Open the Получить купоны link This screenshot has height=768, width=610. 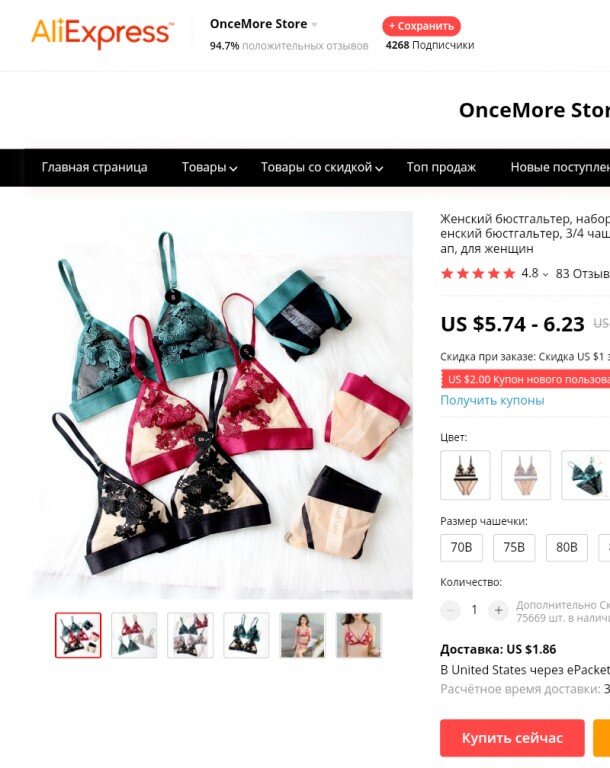point(492,401)
